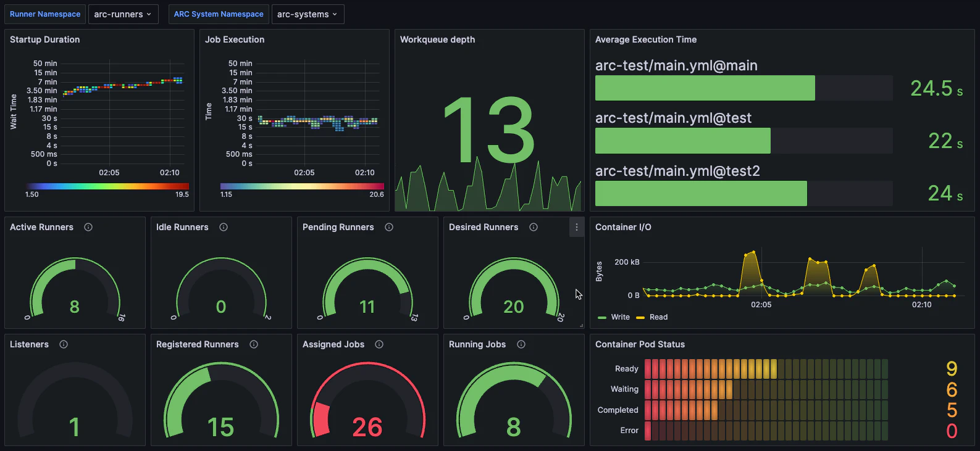
Task: Click info icon beside Active Runners title
Action: pos(88,227)
